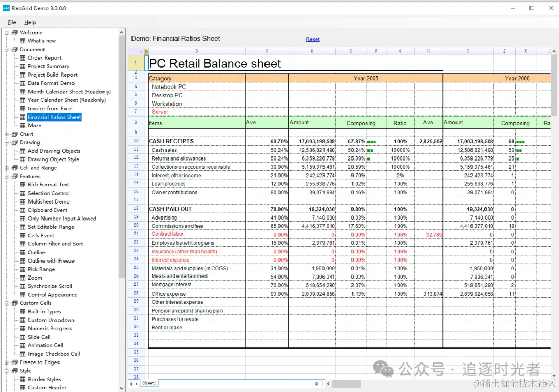Click the ReoGrid app icon in title bar
The height and width of the screenshot is (392, 559).
click(6, 8)
